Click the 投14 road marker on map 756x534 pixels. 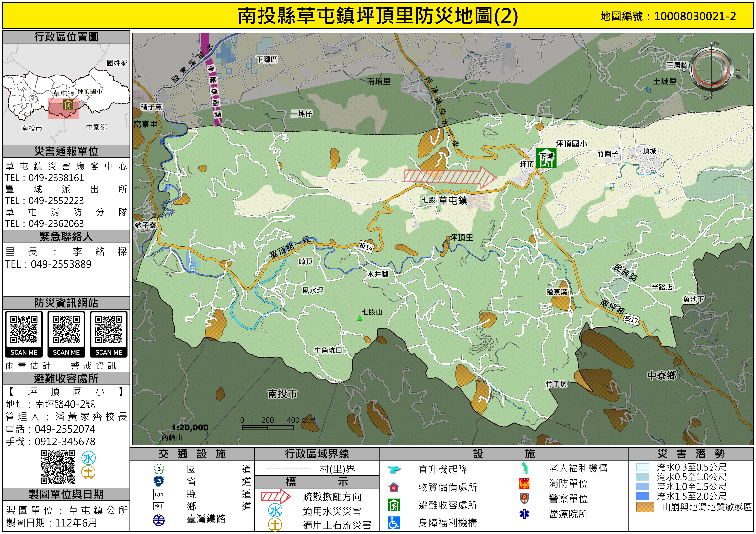(x=366, y=246)
